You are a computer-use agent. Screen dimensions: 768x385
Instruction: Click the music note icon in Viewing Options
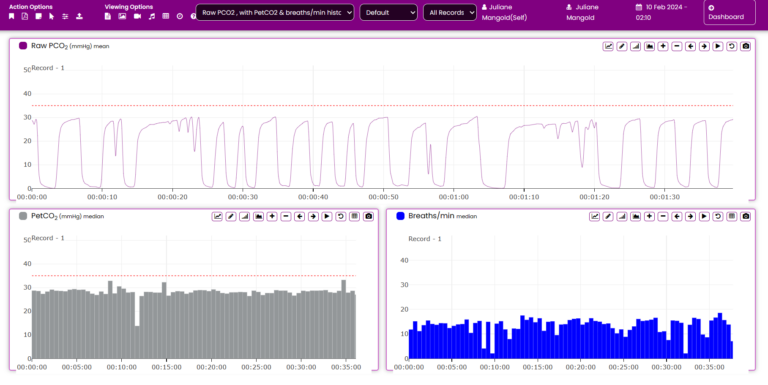[x=152, y=16]
